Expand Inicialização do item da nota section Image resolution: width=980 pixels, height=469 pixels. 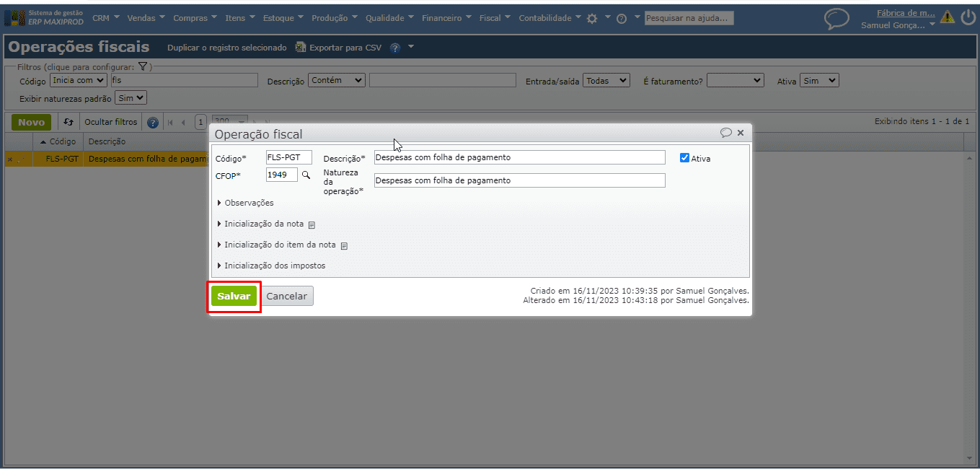(276, 245)
